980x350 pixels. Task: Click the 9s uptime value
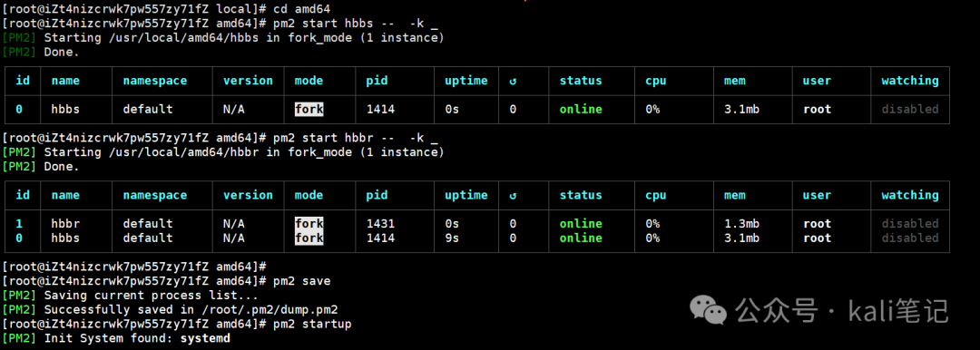[x=452, y=238]
